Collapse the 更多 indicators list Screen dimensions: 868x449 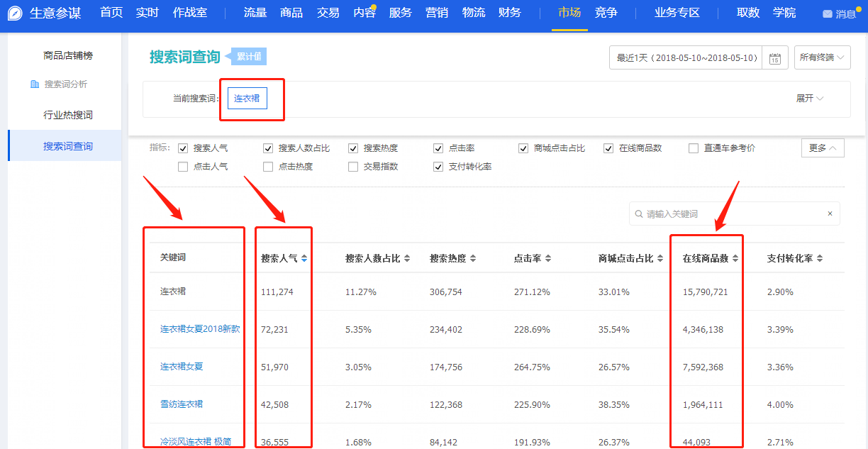(823, 148)
